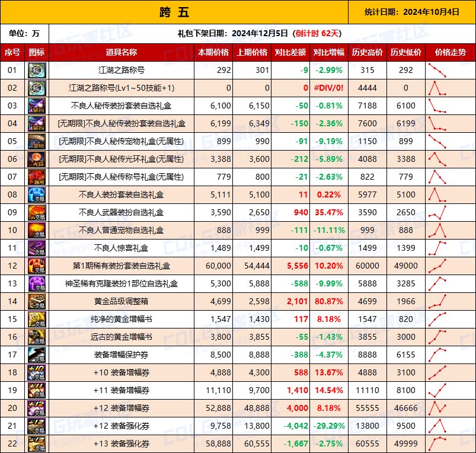Image resolution: width=476 pixels, height=453 pixels.
Task: Click the clone avatar box icon in row 13
Action: tap(37, 283)
